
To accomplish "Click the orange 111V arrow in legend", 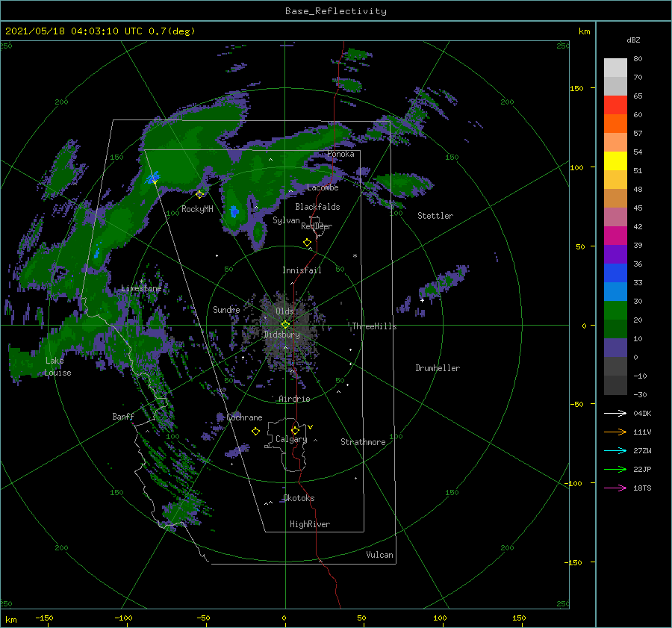I will pos(615,432).
